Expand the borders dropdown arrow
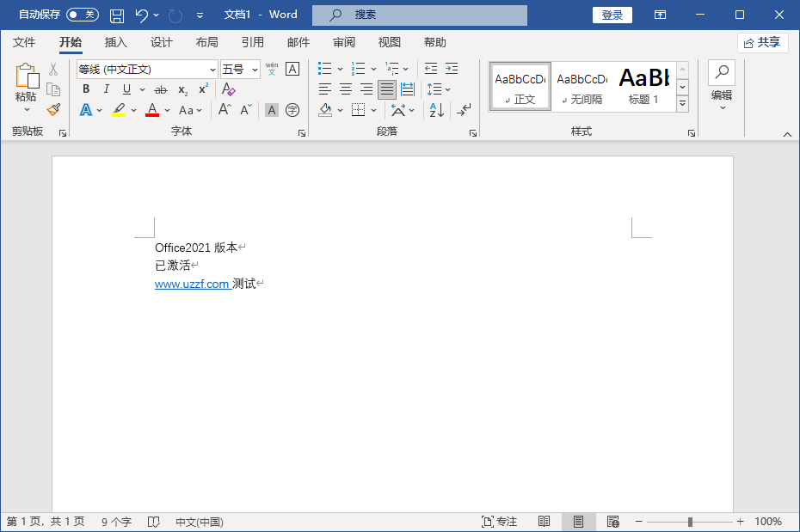Image resolution: width=800 pixels, height=532 pixels. coord(374,110)
